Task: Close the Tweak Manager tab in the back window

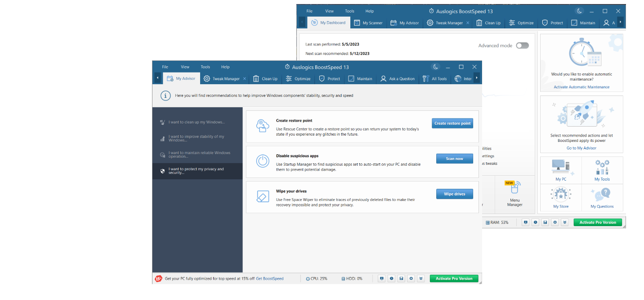Action: (468, 23)
